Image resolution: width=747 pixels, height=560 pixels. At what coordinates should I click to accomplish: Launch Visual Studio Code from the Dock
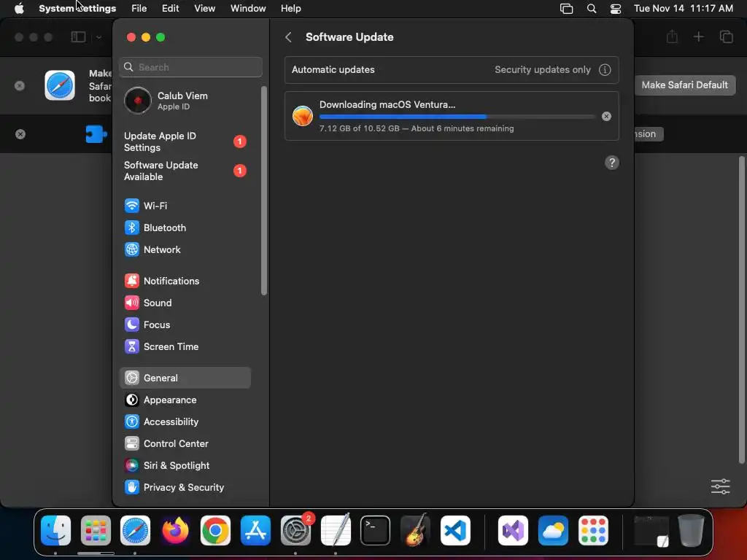(x=455, y=531)
